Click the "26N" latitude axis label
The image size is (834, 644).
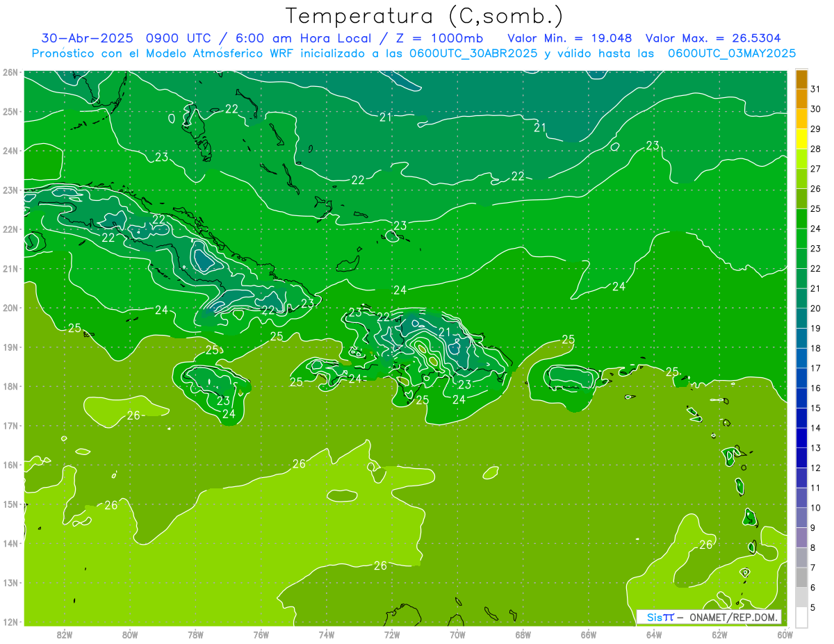click(10, 72)
